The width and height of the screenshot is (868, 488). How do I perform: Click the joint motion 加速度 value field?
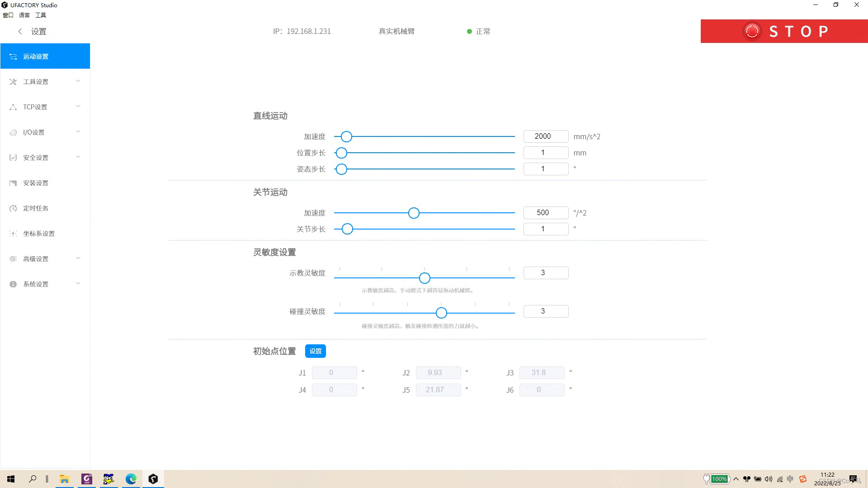coord(546,213)
